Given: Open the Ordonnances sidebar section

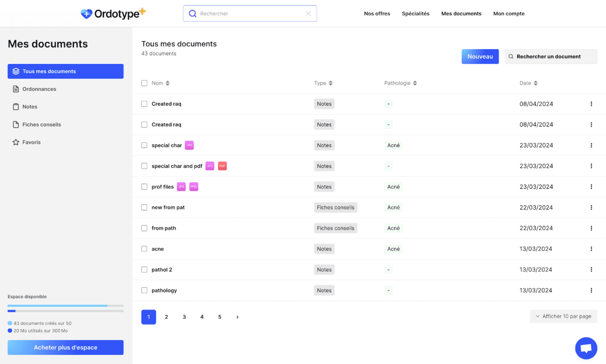Looking at the screenshot, I should [39, 89].
